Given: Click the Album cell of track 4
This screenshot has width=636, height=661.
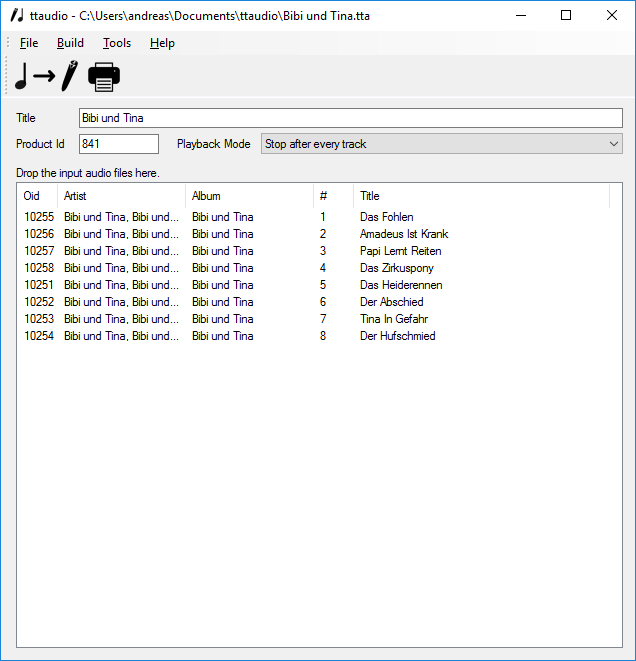Looking at the screenshot, I should click(x=223, y=268).
